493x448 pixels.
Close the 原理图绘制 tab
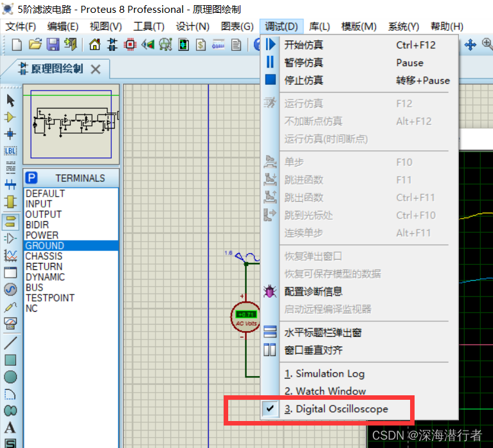tap(96, 69)
